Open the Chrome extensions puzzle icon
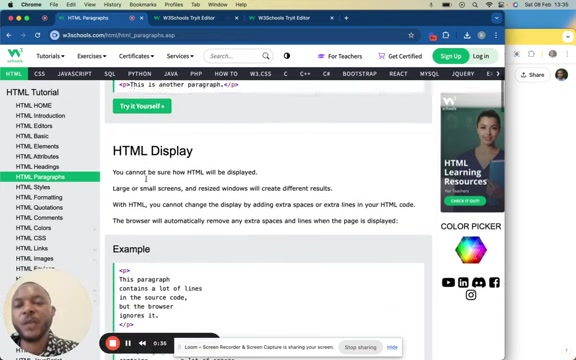The height and width of the screenshot is (360, 576). [x=446, y=35]
